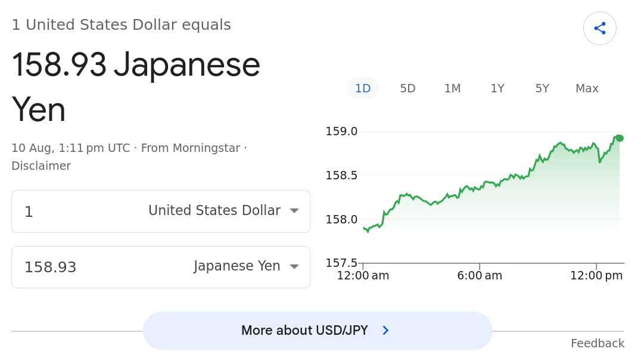
Task: Switch chart to 1M range
Action: [x=453, y=88]
